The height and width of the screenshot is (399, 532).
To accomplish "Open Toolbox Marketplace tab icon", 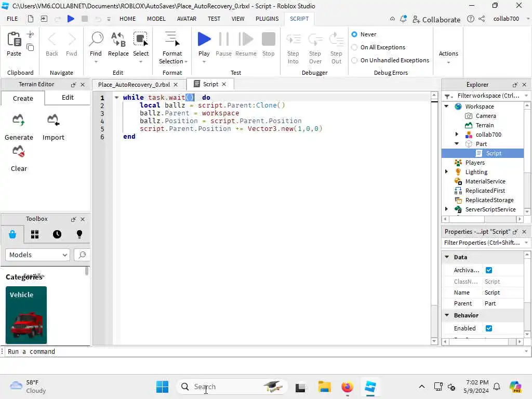I will tap(12, 234).
